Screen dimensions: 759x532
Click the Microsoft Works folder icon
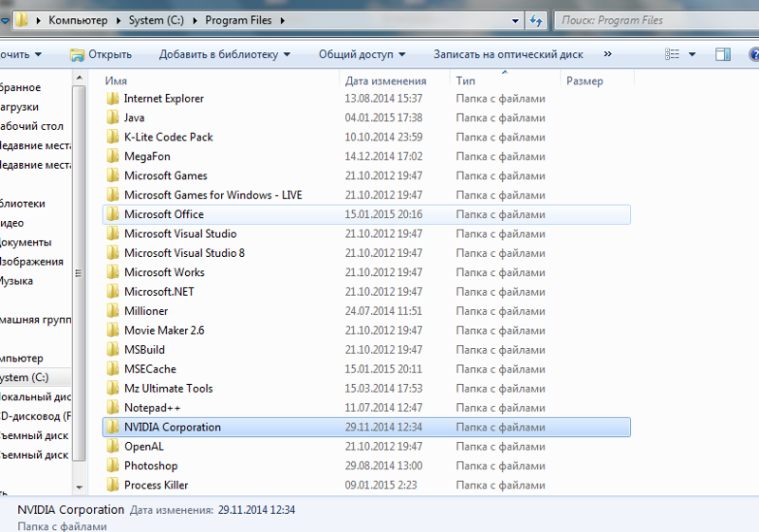coord(113,272)
